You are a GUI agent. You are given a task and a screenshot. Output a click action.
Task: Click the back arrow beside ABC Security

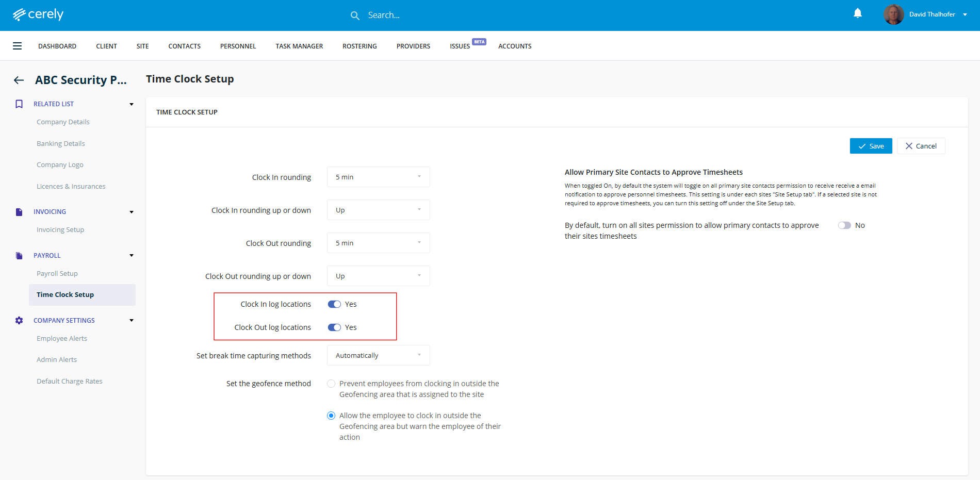tap(19, 80)
